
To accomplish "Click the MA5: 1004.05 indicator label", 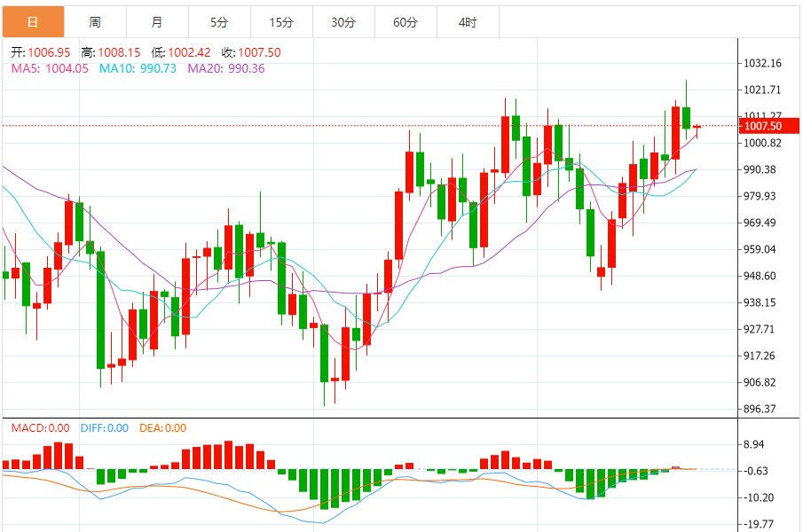I will click(x=50, y=68).
